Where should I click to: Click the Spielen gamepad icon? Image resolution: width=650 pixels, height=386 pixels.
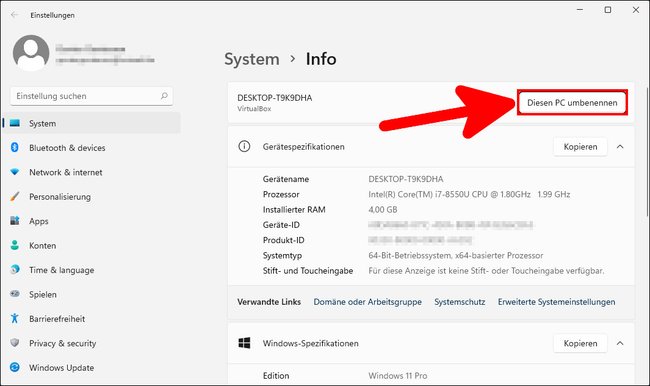point(15,294)
